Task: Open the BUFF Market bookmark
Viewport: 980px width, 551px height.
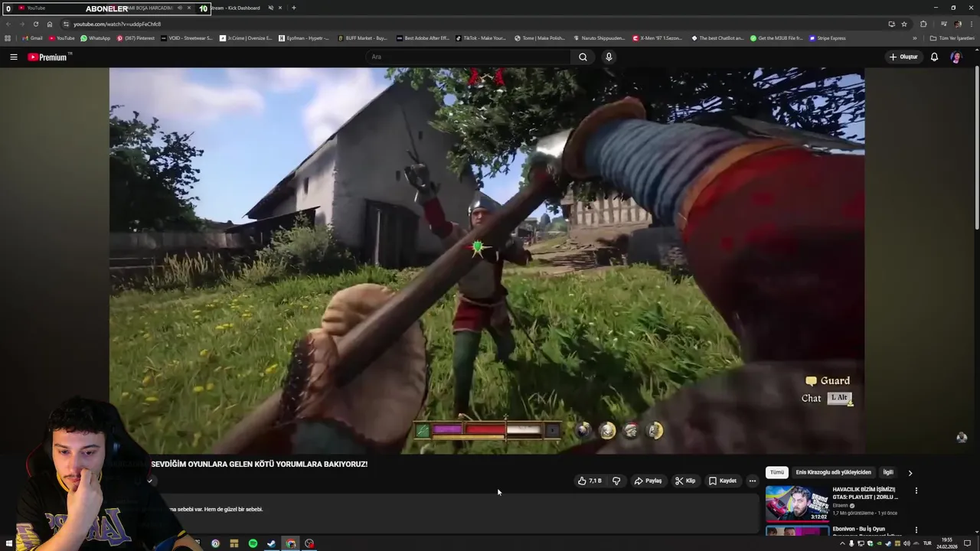Action: pyautogui.click(x=361, y=38)
